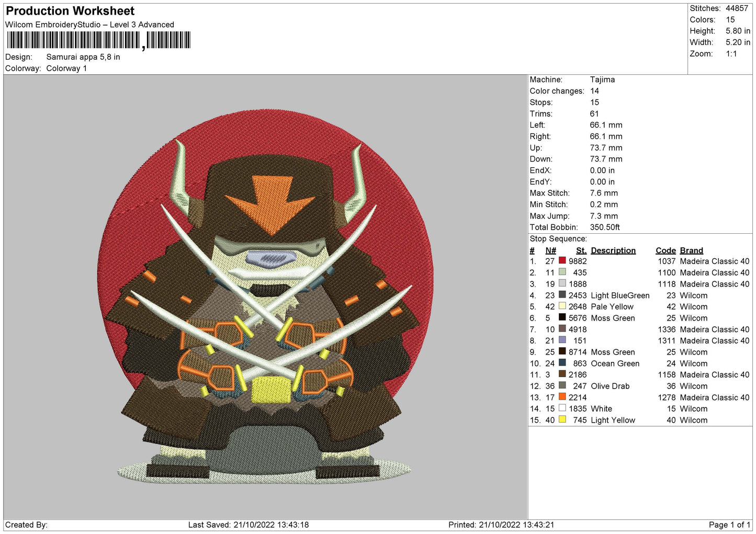
Task: Click the 'Colorway 1' value
Action: tap(66, 69)
